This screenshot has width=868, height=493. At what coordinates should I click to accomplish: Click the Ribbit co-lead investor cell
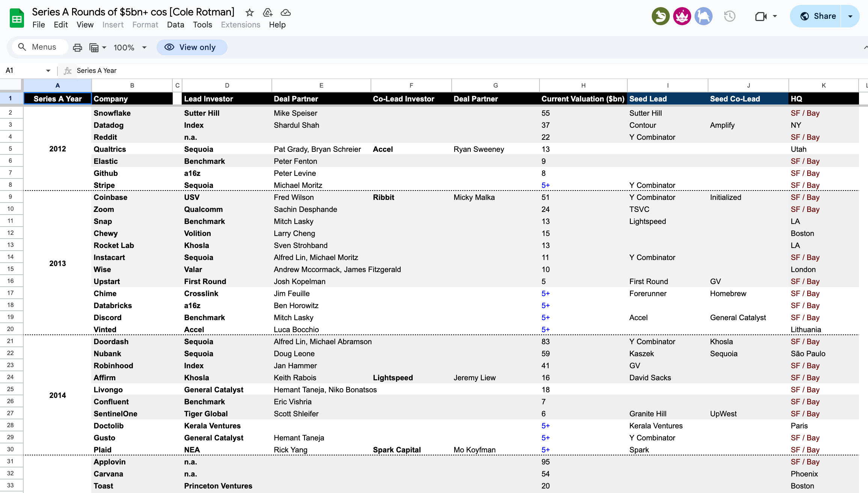[411, 197]
